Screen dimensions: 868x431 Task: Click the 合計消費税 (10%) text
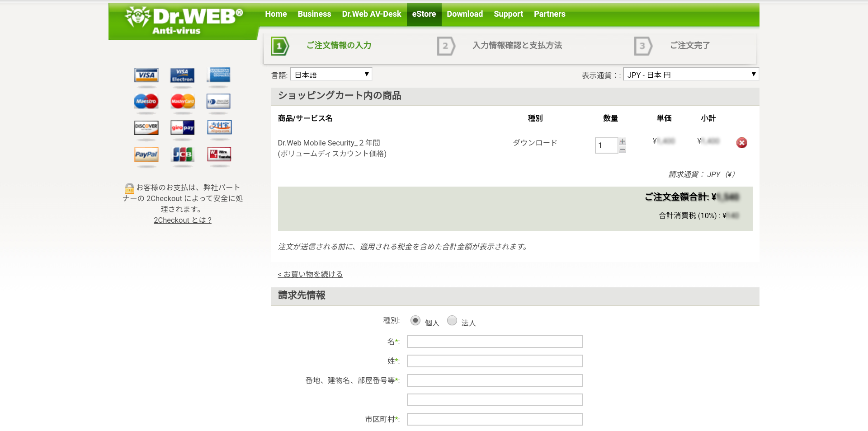tap(699, 215)
